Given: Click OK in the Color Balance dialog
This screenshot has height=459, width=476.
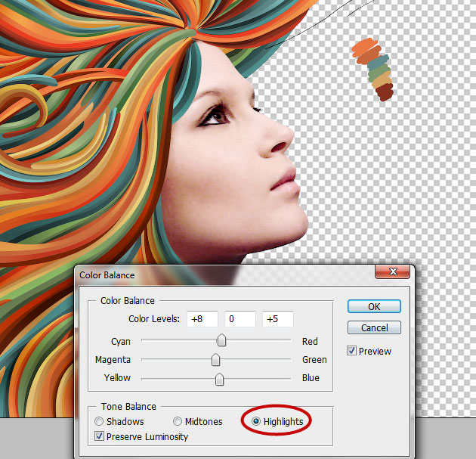Looking at the screenshot, I should [374, 306].
